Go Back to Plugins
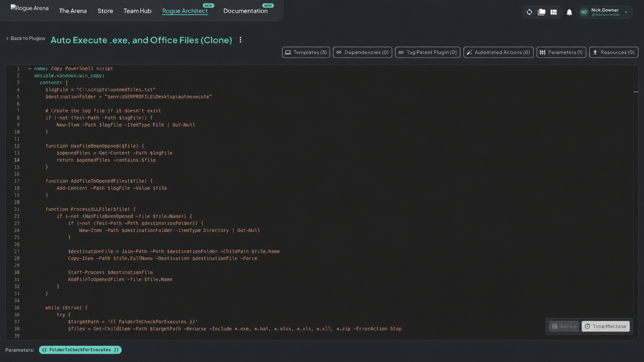This screenshot has width=644, height=362. pyautogui.click(x=25, y=38)
